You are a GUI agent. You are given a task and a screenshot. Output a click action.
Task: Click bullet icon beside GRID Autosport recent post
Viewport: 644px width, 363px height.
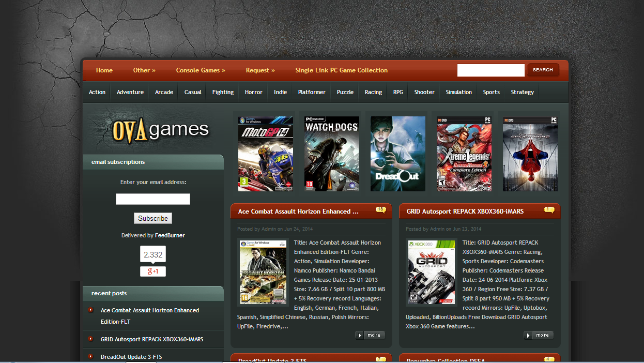(x=91, y=339)
